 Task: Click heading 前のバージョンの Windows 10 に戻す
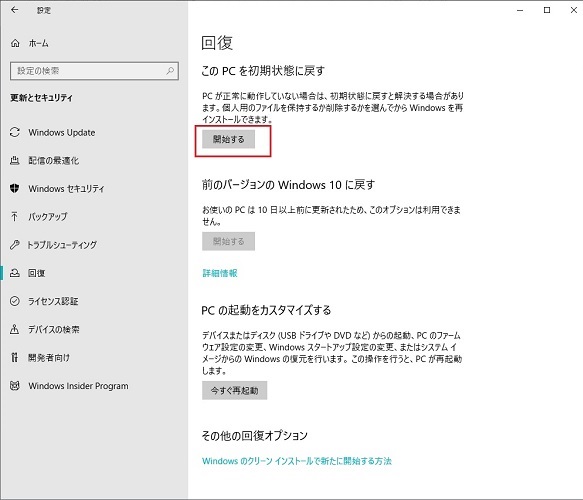[288, 184]
